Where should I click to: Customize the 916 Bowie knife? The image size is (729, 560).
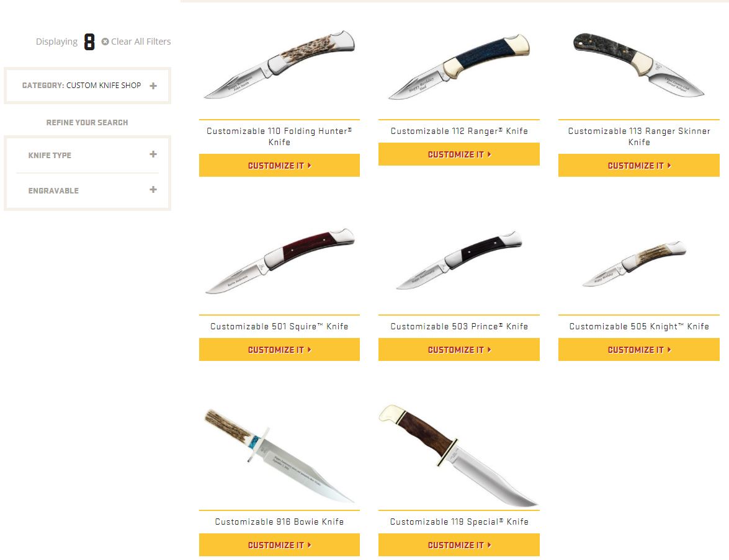(x=279, y=544)
